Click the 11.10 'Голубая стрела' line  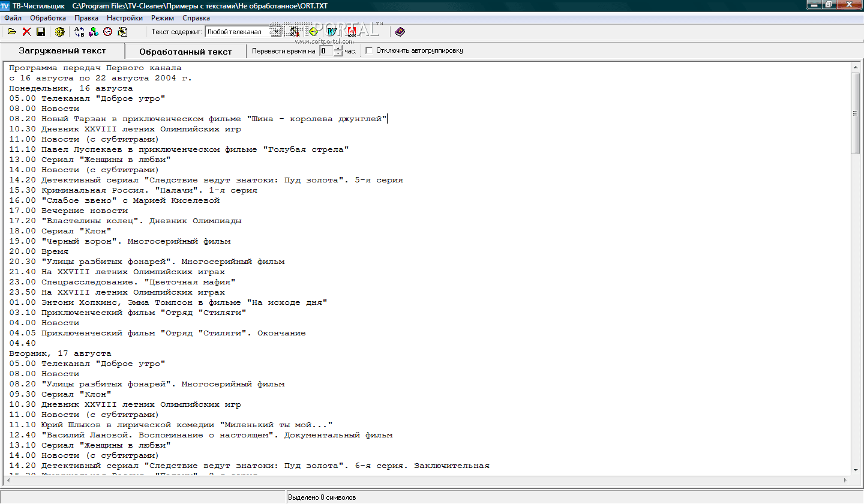coord(179,149)
